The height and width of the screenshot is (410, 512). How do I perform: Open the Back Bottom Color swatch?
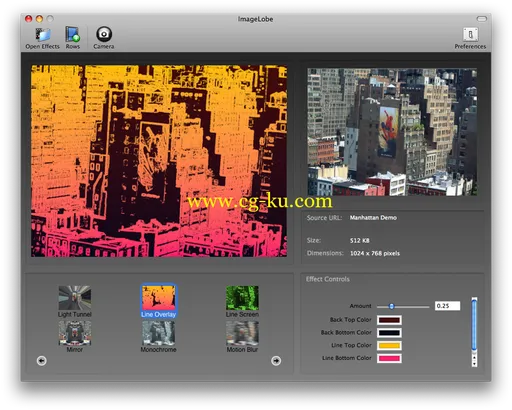click(x=389, y=333)
